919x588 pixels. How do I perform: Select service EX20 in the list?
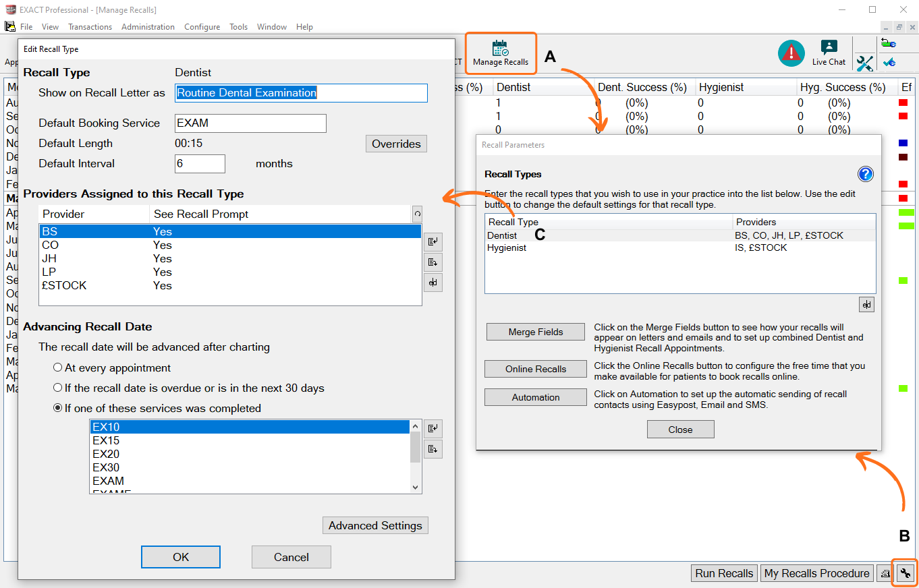pos(250,454)
